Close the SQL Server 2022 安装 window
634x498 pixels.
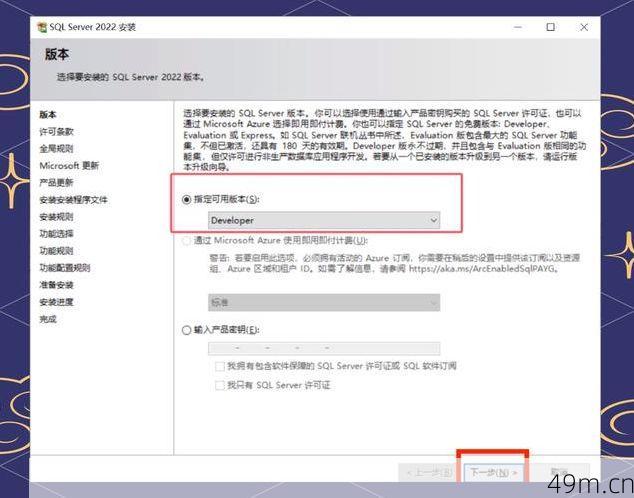584,27
